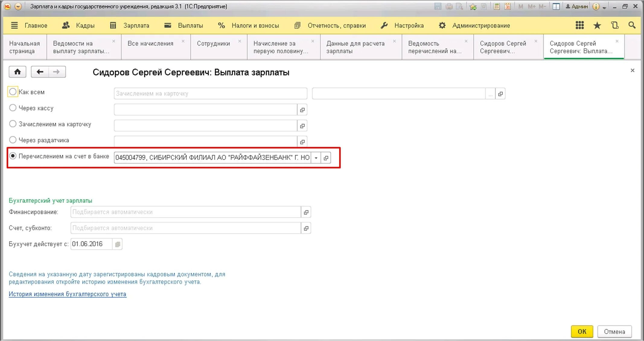The width and height of the screenshot is (644, 341).
Task: Open the title bar application menu arrow
Action: pyautogui.click(x=18, y=6)
